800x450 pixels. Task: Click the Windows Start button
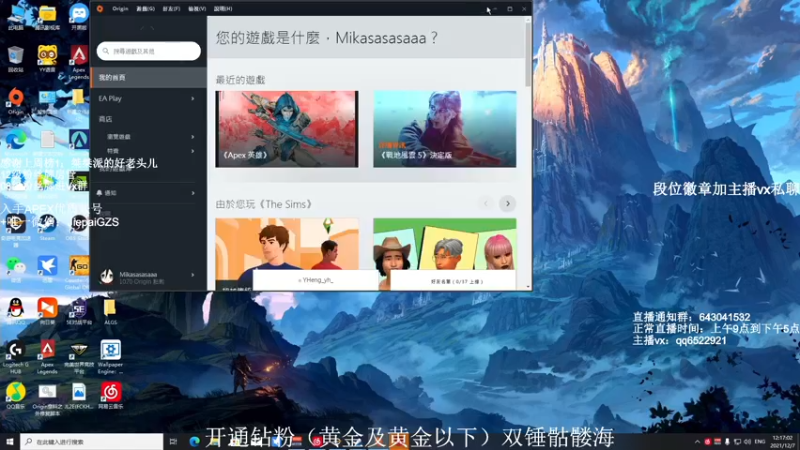click(x=10, y=441)
